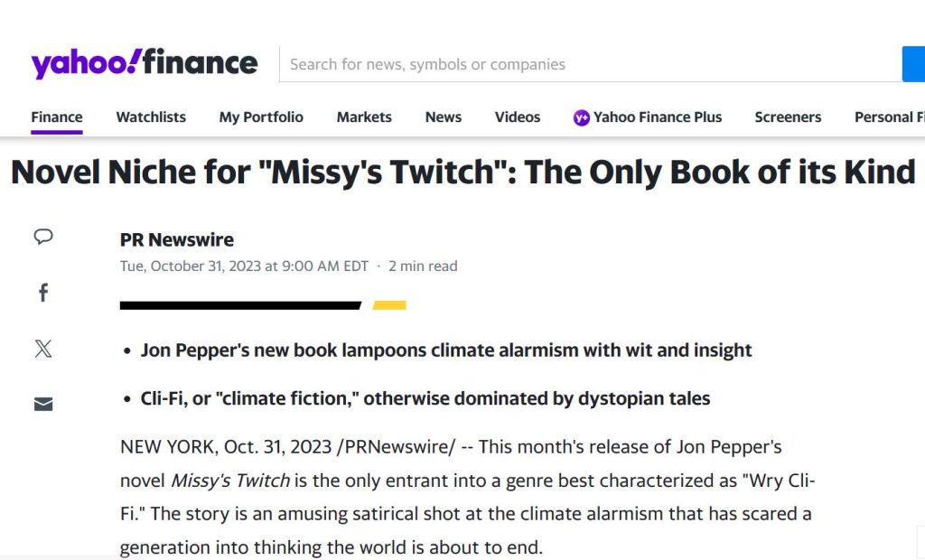925x560 pixels.
Task: Click the October 31, 2023 publication timestamp
Action: pyautogui.click(x=244, y=266)
